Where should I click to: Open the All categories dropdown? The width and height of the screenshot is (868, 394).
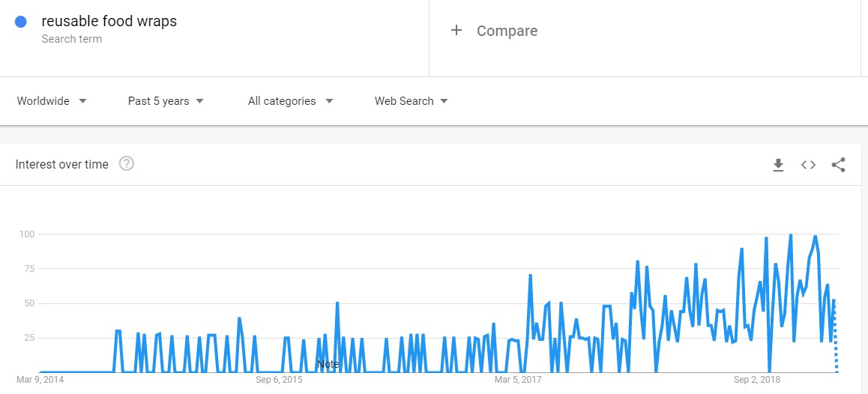pos(291,101)
